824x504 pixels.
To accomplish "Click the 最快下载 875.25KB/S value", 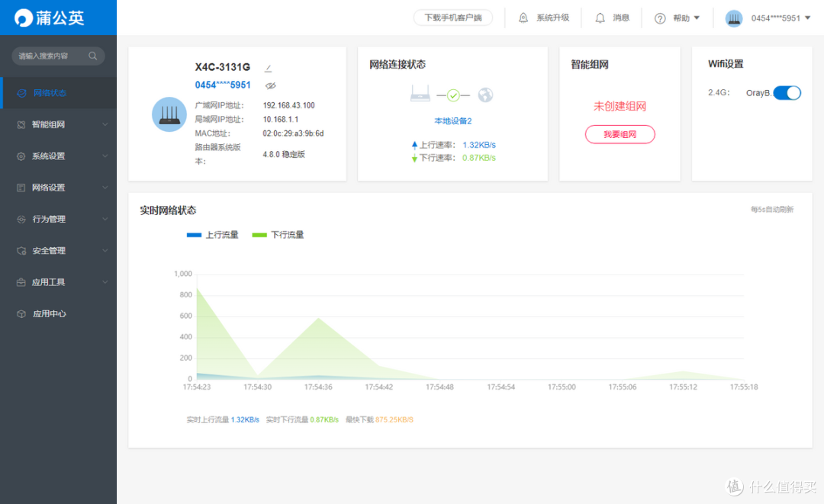I will pyautogui.click(x=394, y=420).
